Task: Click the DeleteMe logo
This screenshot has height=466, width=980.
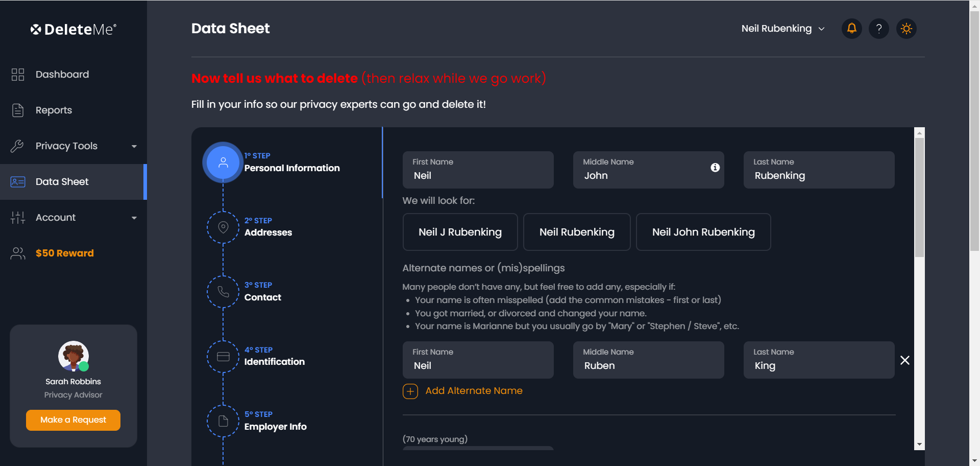Action: (73, 29)
